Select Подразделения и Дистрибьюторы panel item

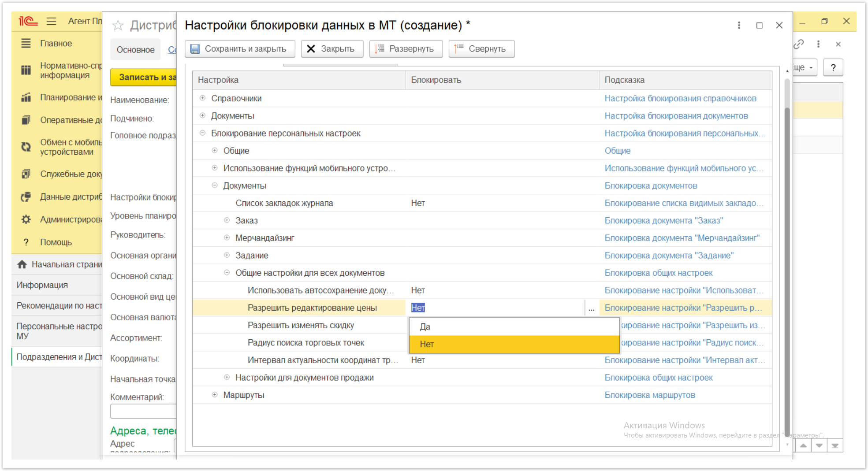pos(57,357)
